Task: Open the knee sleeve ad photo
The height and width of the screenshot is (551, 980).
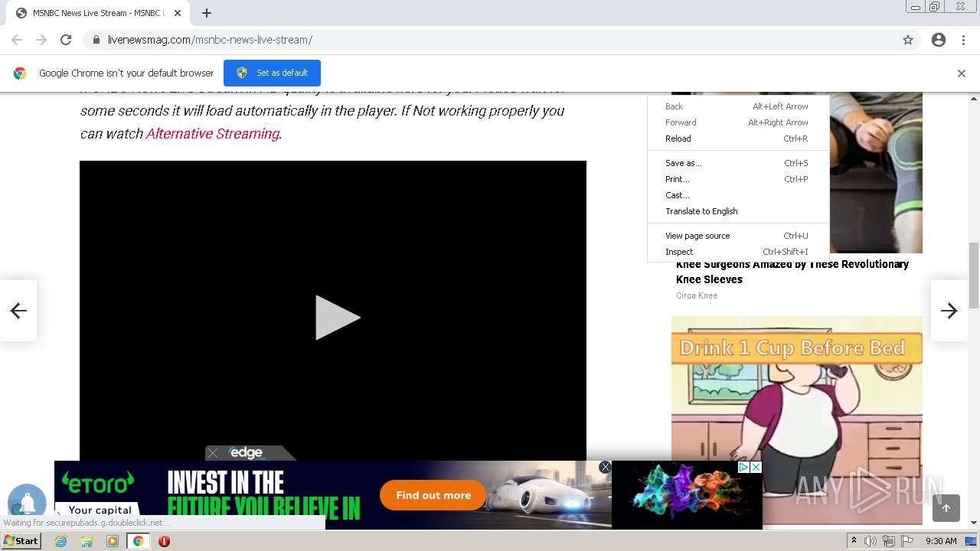Action: [x=875, y=173]
